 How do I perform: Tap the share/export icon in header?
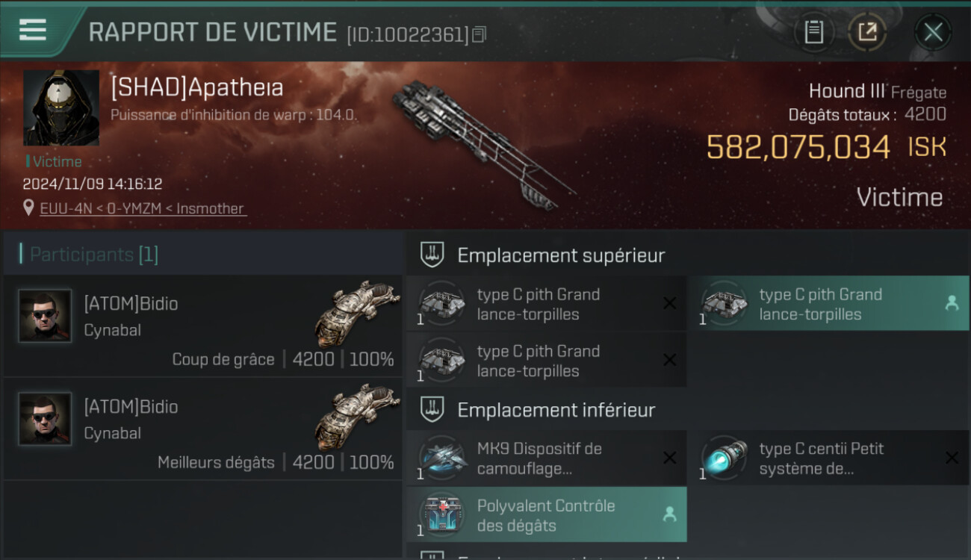[x=867, y=32]
